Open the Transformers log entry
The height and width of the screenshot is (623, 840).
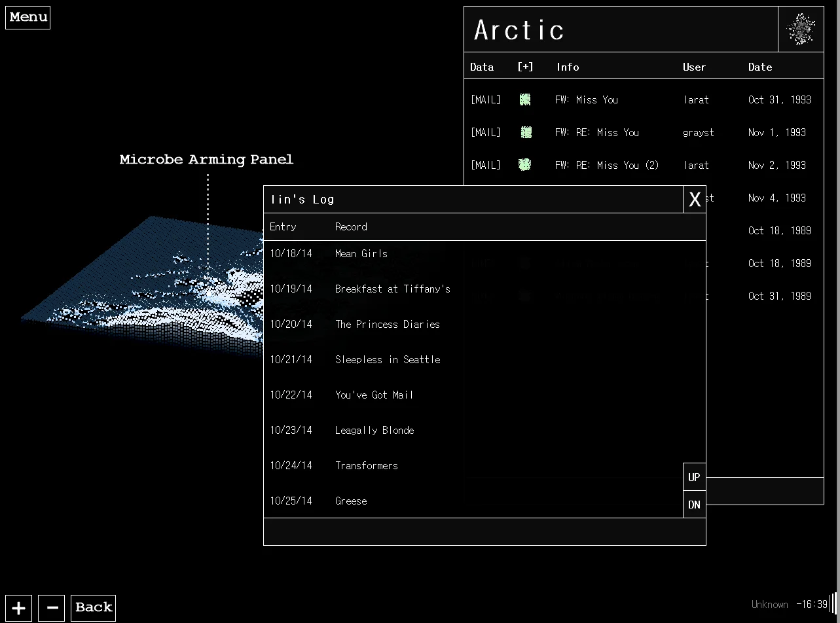click(x=366, y=466)
